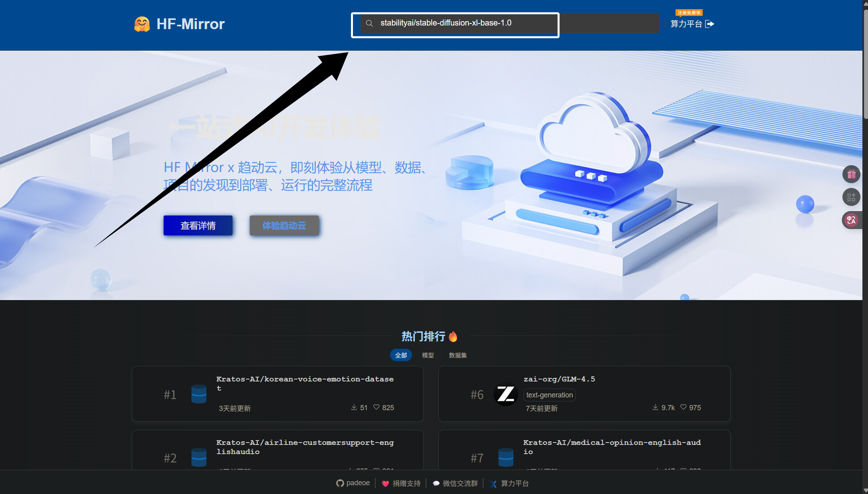The image size is (868, 494).
Task: Click the download icon on korean-voice-emotion card
Action: click(x=354, y=407)
